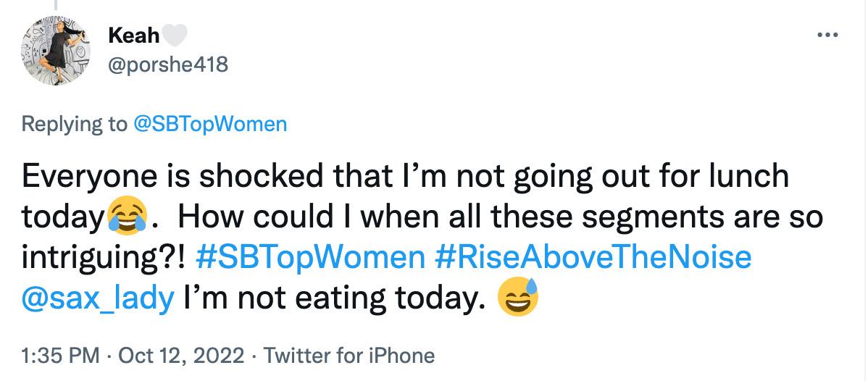Click the Oct 12, 2022 date
The image size is (868, 381).
pyautogui.click(x=167, y=356)
